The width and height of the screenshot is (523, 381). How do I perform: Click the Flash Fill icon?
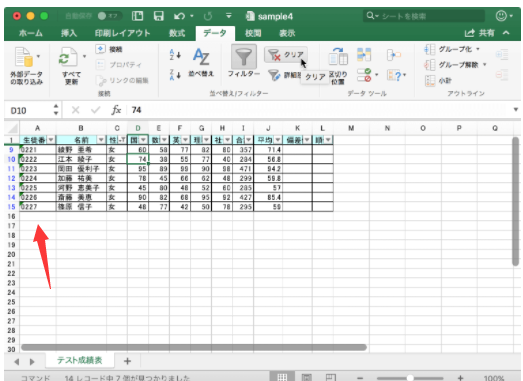coord(364,54)
